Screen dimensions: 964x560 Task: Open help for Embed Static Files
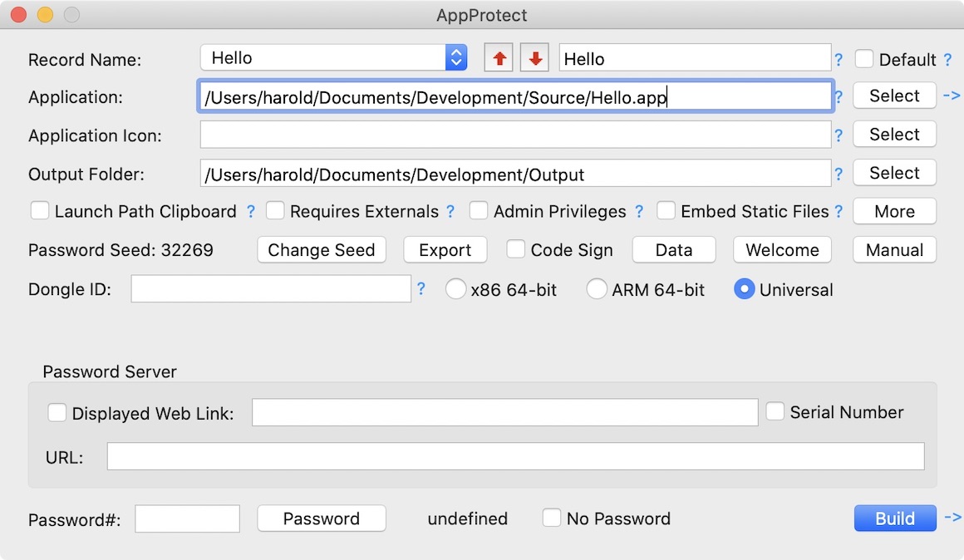[839, 212]
